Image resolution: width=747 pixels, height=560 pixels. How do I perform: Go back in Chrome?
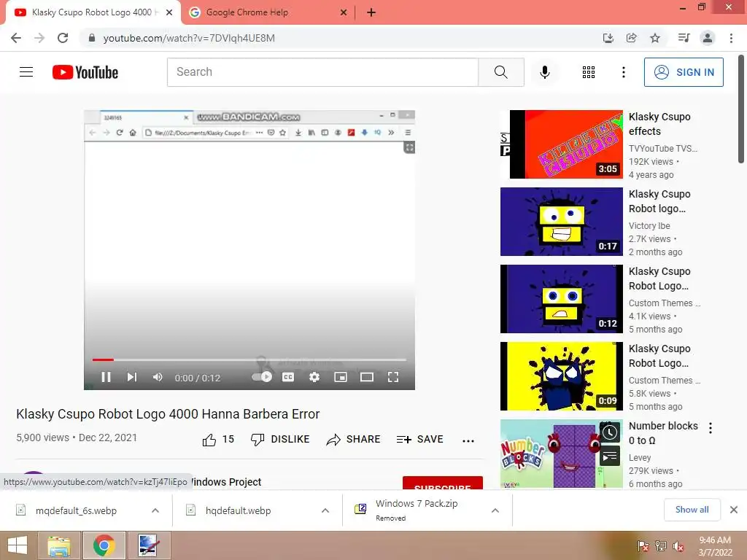click(x=16, y=38)
